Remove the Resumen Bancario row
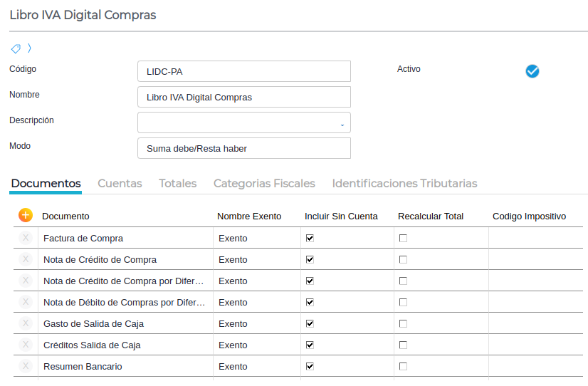 pos(26,366)
